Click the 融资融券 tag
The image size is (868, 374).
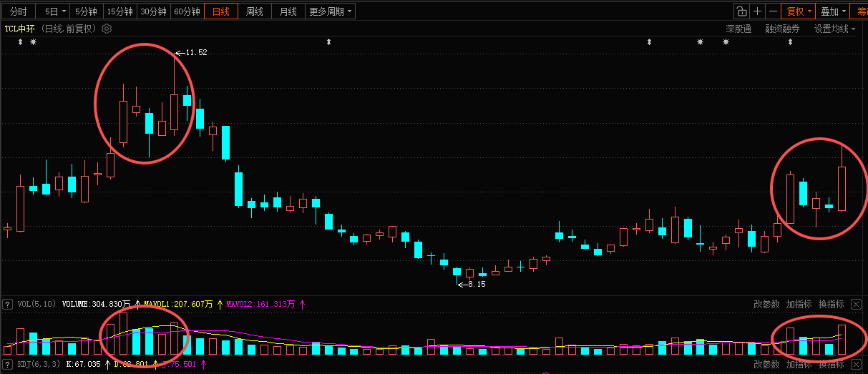click(782, 29)
